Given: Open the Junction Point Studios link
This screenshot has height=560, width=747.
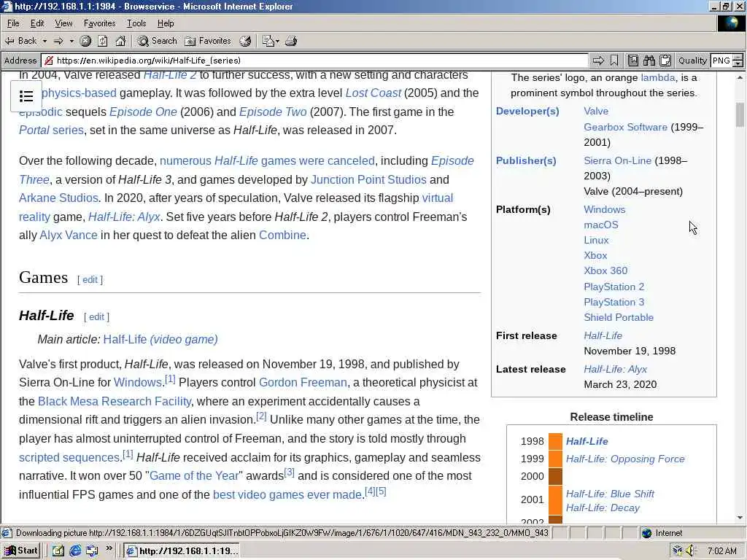Looking at the screenshot, I should point(368,179).
